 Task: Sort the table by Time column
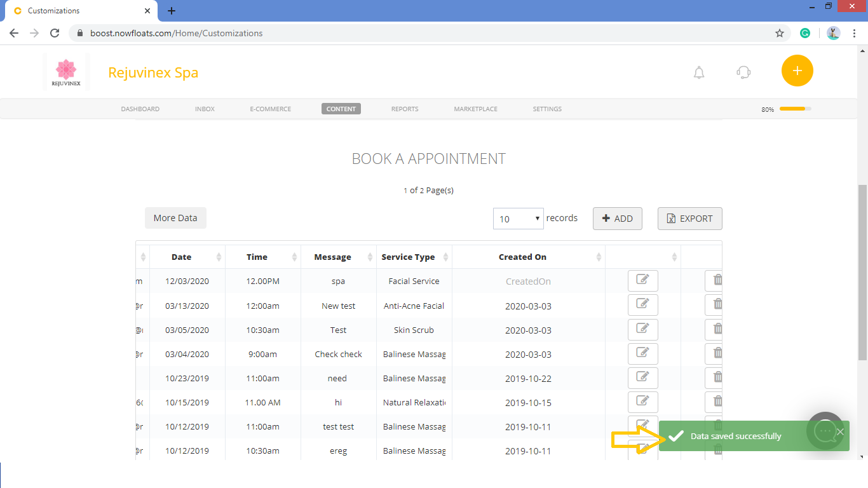pyautogui.click(x=263, y=257)
